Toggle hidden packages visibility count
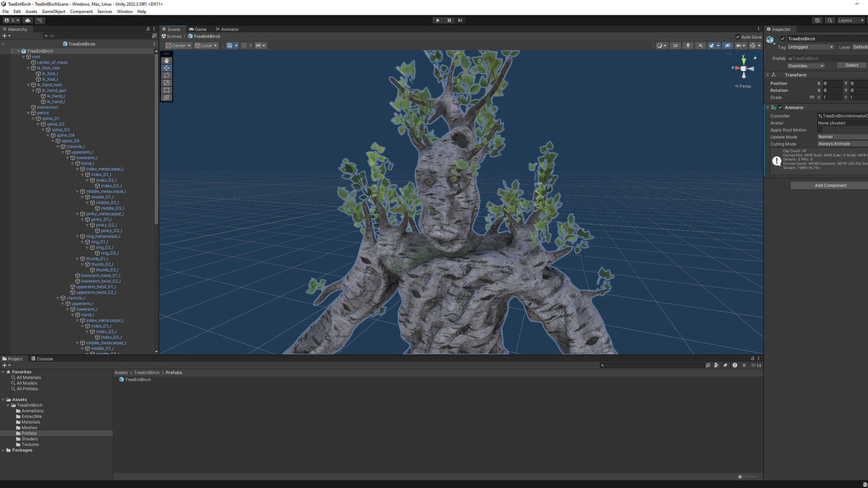This screenshot has height=488, width=868. [x=755, y=365]
